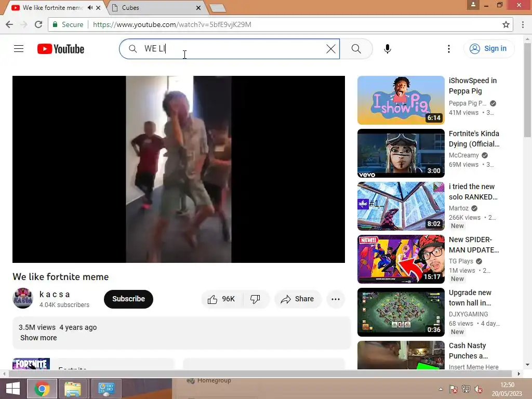Open the k a c s a channel avatar

(x=23, y=298)
